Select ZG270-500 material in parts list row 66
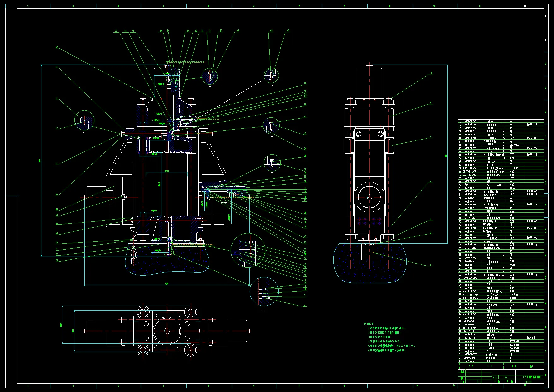The width and height of the screenshot is (554, 392). click(x=515, y=145)
